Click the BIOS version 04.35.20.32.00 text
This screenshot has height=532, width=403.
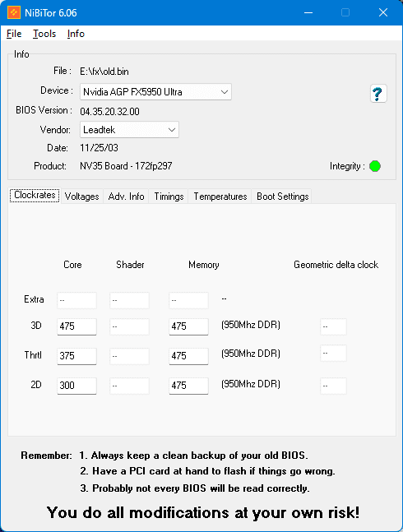point(109,112)
